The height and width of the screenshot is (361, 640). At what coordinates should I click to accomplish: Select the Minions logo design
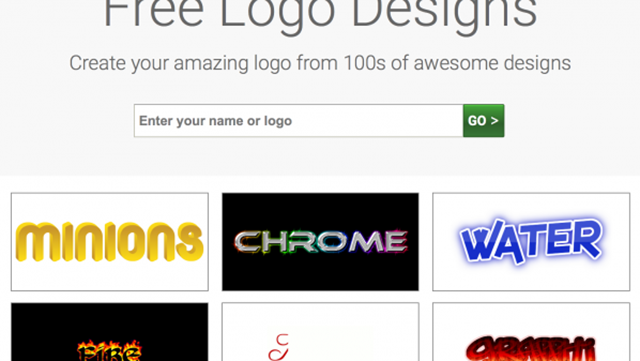point(110,242)
